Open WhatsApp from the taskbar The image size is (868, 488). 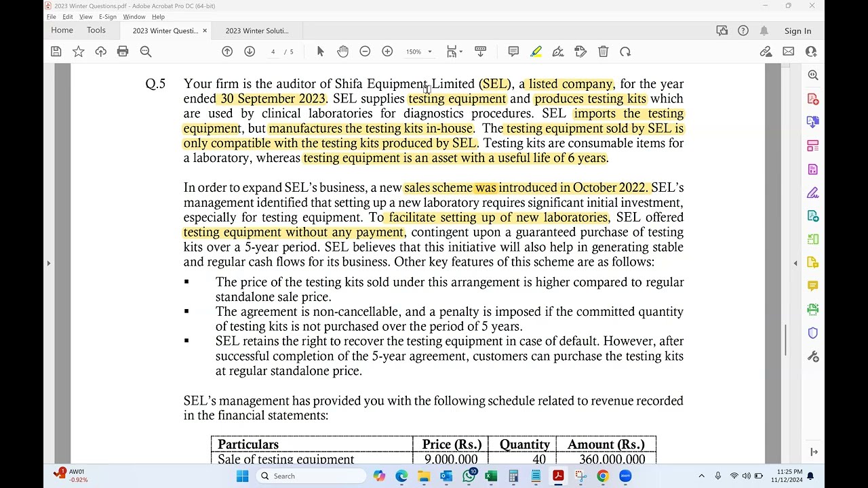pyautogui.click(x=469, y=476)
